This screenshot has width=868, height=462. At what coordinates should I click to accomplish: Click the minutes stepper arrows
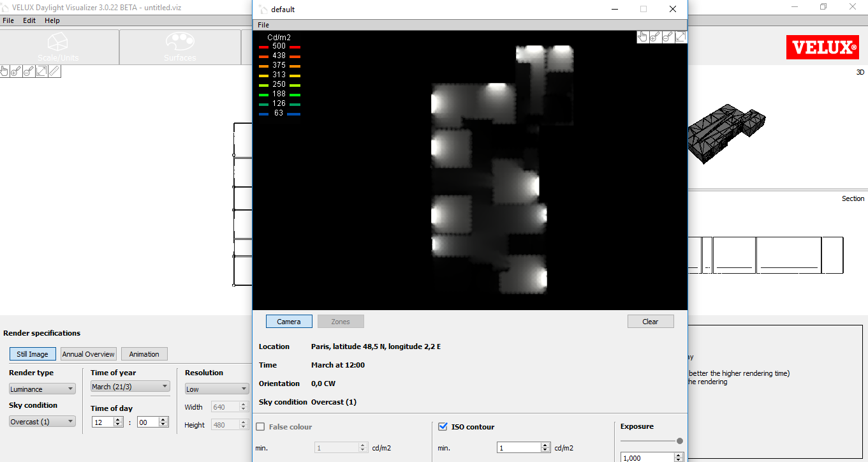[163, 422]
